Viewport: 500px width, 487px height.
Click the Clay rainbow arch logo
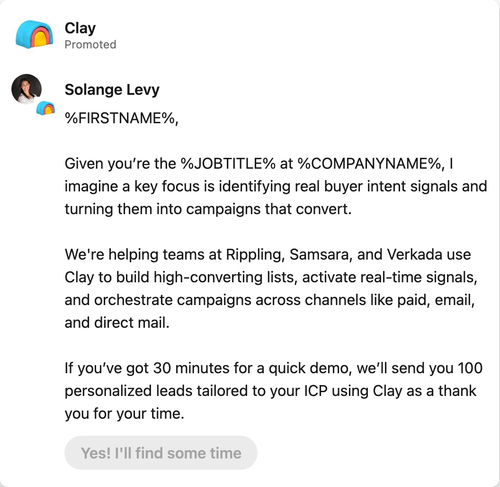[34, 34]
